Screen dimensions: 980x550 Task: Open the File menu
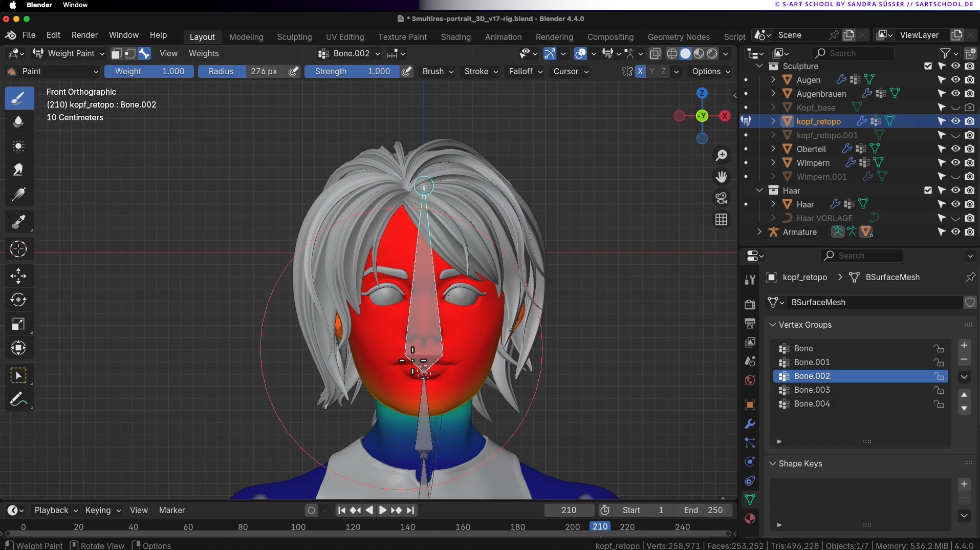coord(29,35)
